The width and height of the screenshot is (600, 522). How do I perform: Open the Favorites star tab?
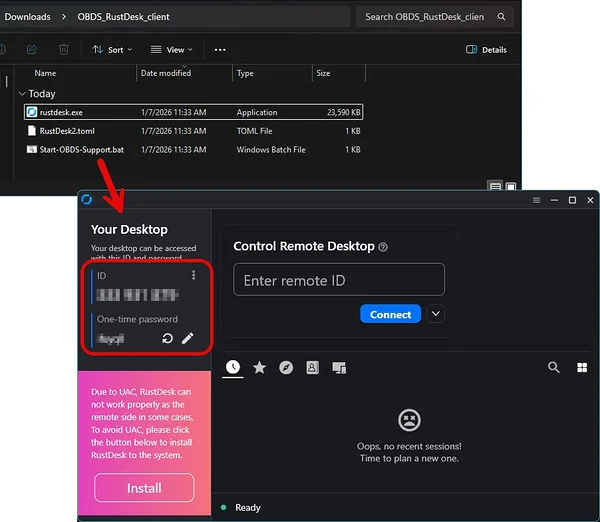[x=259, y=368]
